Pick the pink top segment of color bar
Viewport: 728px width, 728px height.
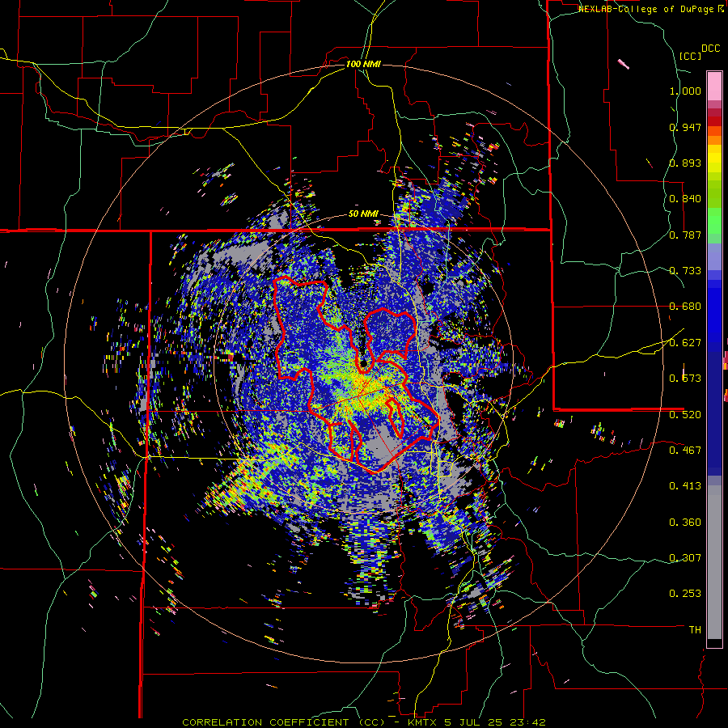coord(714,86)
